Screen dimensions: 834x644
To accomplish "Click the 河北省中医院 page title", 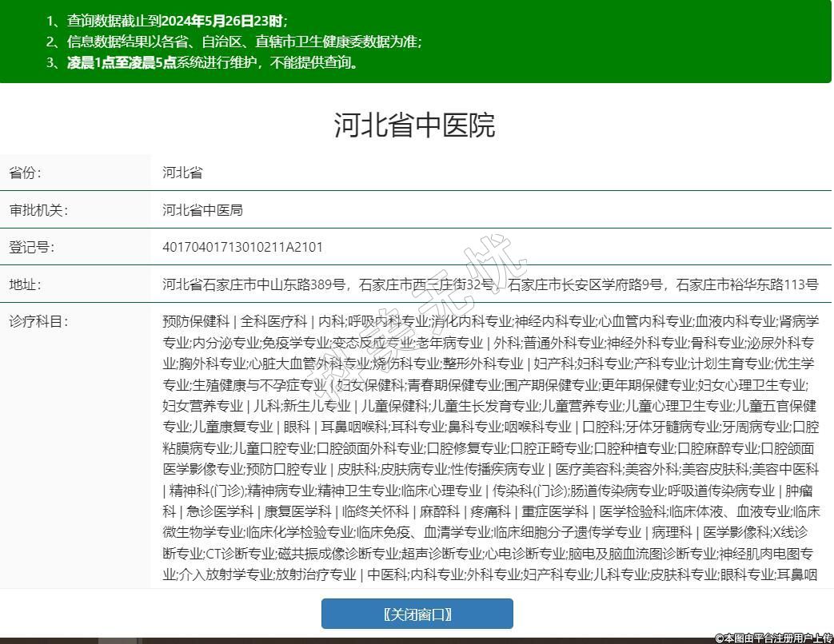I will point(415,125).
